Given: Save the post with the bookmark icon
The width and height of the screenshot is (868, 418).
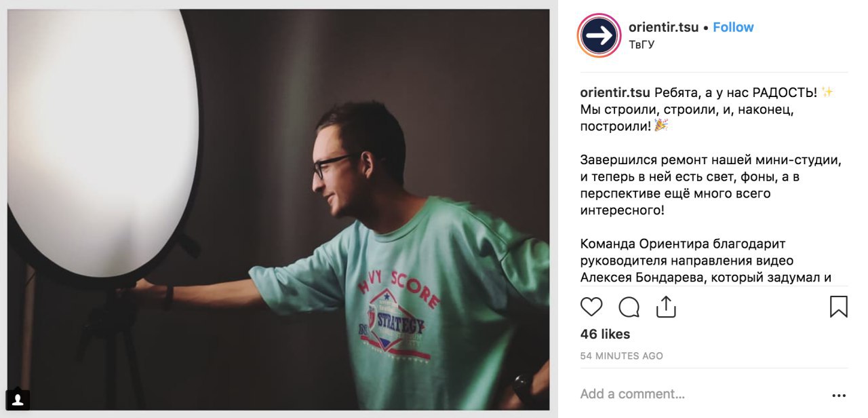Looking at the screenshot, I should coord(839,307).
